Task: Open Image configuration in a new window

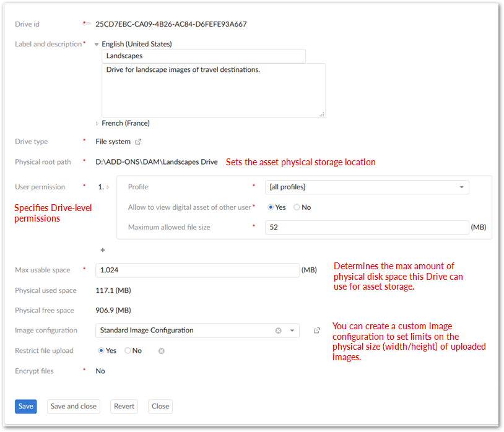Action: (x=316, y=330)
